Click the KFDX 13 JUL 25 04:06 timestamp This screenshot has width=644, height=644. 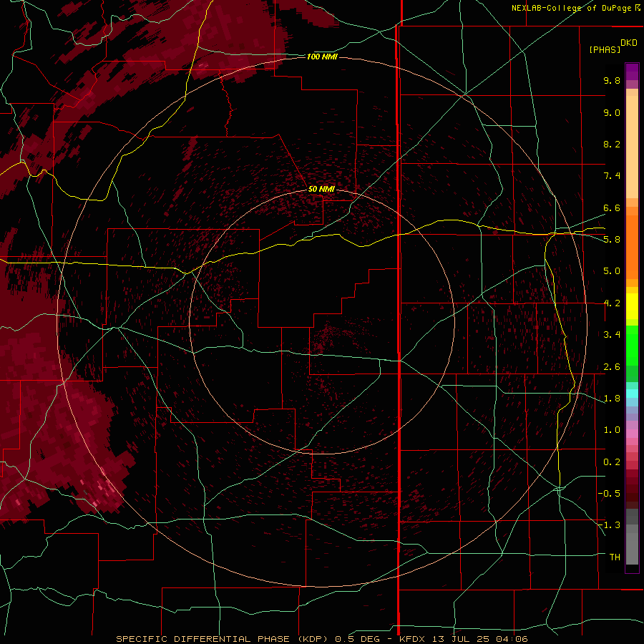point(463,639)
